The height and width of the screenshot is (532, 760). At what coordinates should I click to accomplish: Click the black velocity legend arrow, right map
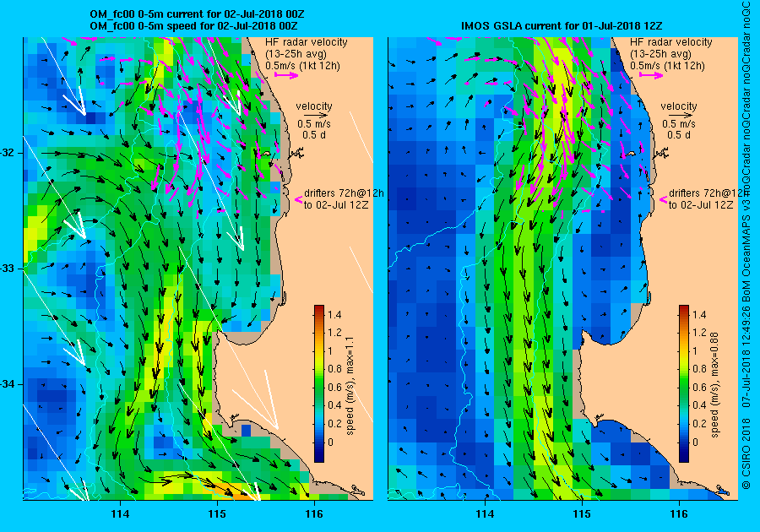(681, 116)
